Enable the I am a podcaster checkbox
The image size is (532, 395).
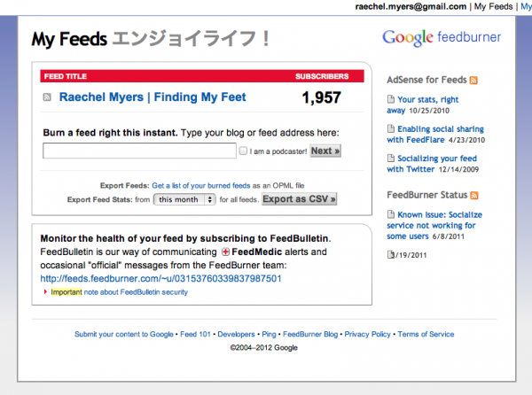[243, 151]
